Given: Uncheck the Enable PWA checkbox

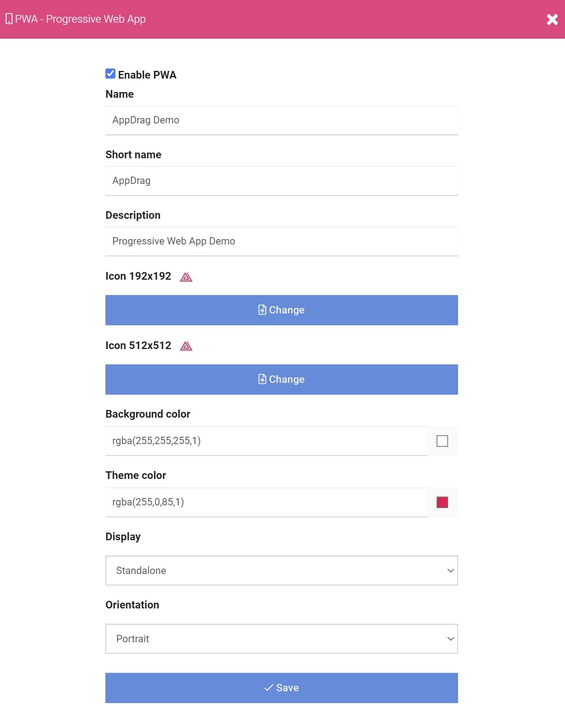Looking at the screenshot, I should point(110,74).
